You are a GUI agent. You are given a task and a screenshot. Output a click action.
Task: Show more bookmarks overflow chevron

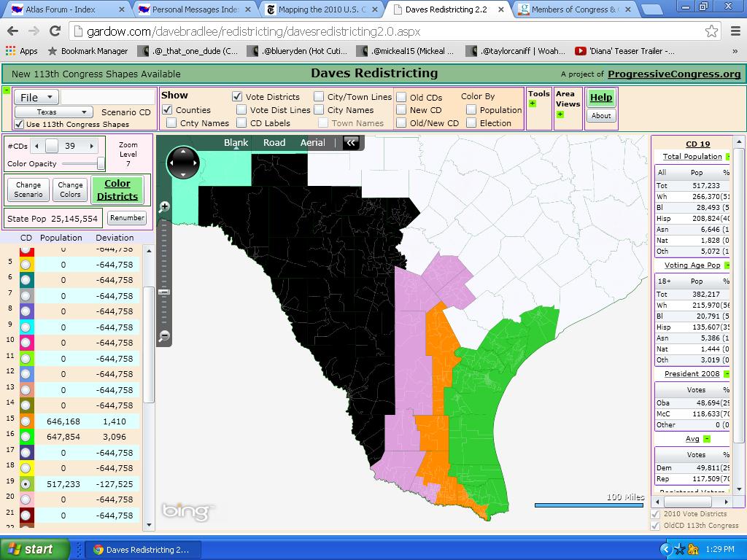(735, 51)
